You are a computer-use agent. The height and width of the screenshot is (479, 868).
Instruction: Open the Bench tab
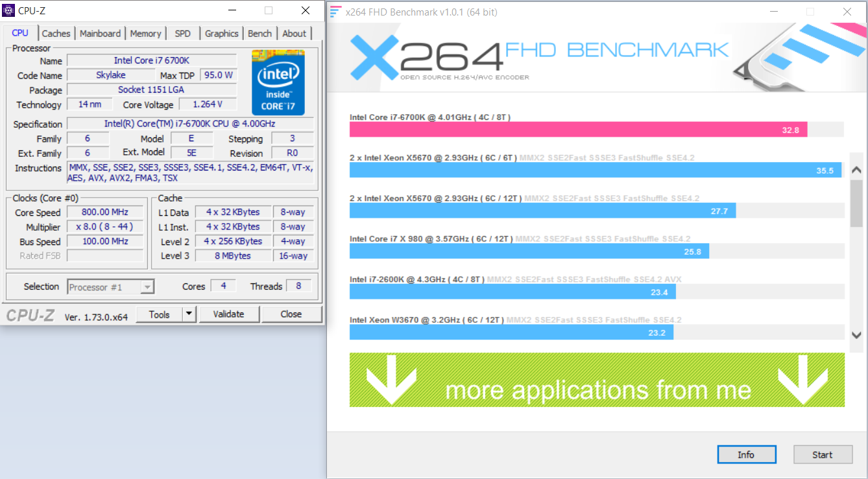[260, 34]
